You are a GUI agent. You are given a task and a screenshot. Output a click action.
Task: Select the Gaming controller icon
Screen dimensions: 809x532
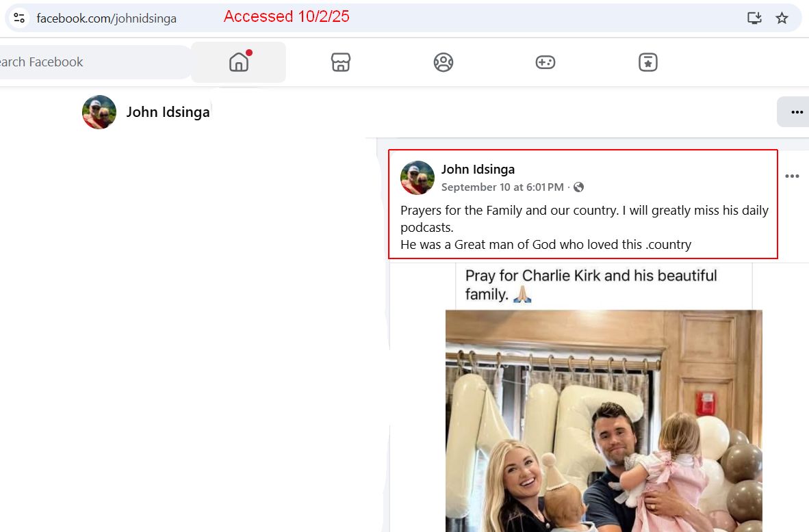545,62
